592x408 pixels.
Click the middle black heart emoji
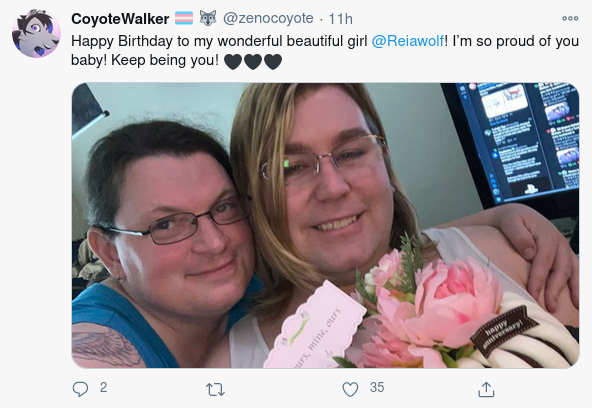pyautogui.click(x=253, y=62)
